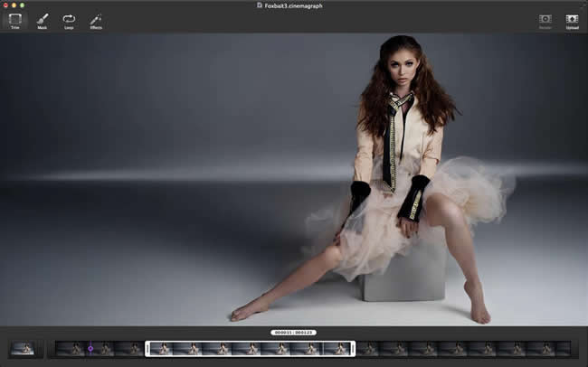Select the Trim tool
This screenshot has height=367, width=588.
[x=15, y=20]
